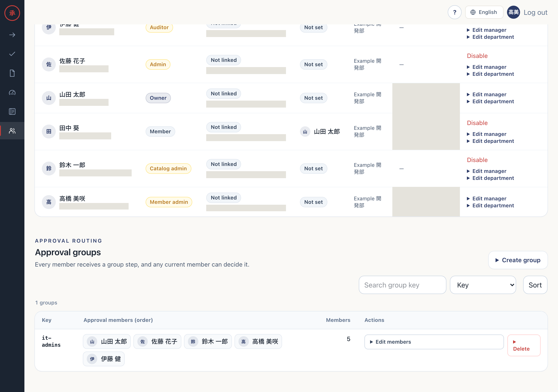Log out of the account

(535, 12)
